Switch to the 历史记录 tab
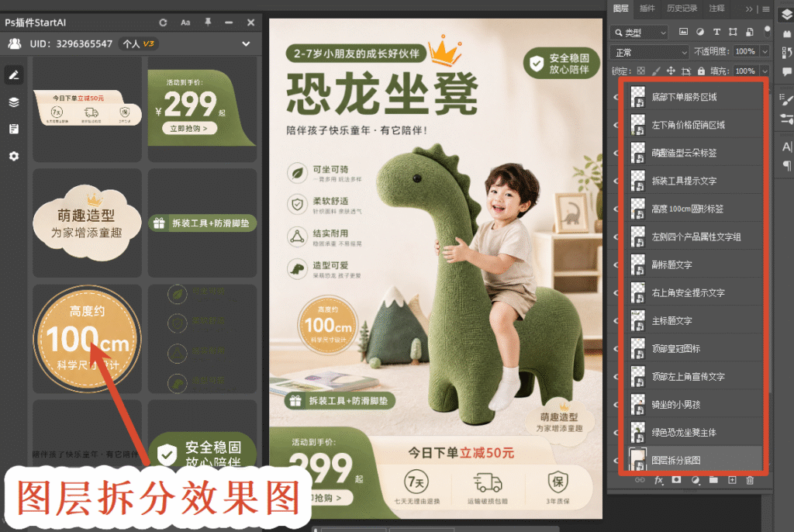This screenshot has width=794, height=532. pyautogui.click(x=682, y=8)
